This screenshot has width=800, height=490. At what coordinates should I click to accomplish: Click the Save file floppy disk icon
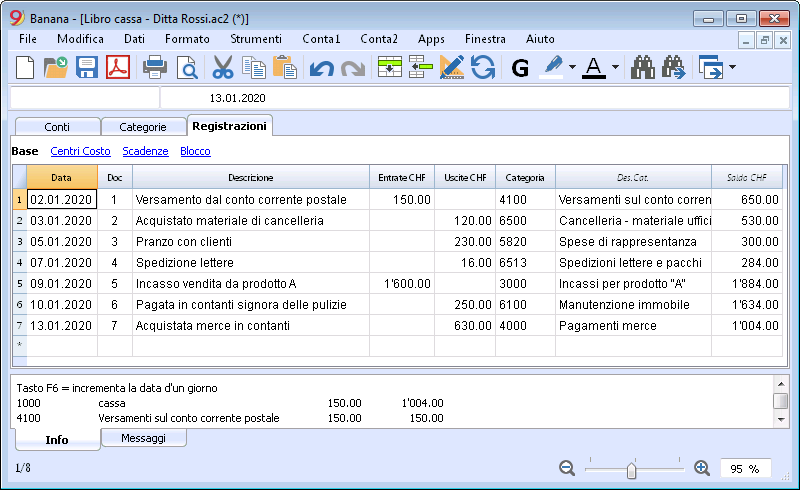(x=87, y=67)
